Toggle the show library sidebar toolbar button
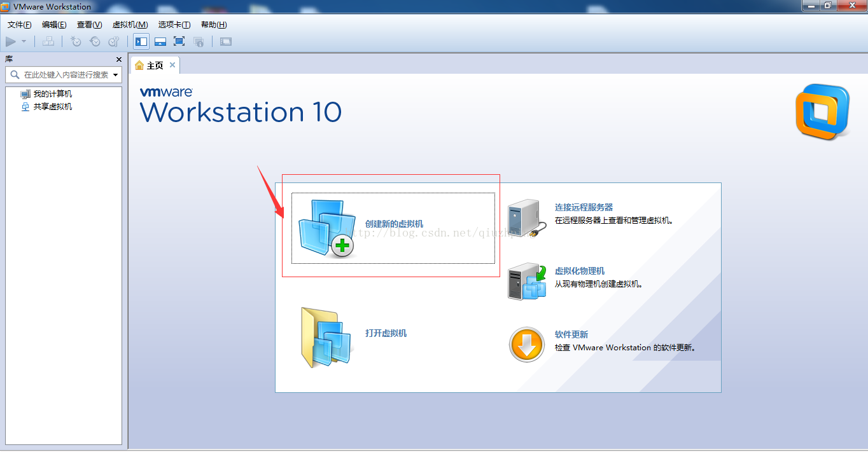The image size is (868, 452). [141, 41]
